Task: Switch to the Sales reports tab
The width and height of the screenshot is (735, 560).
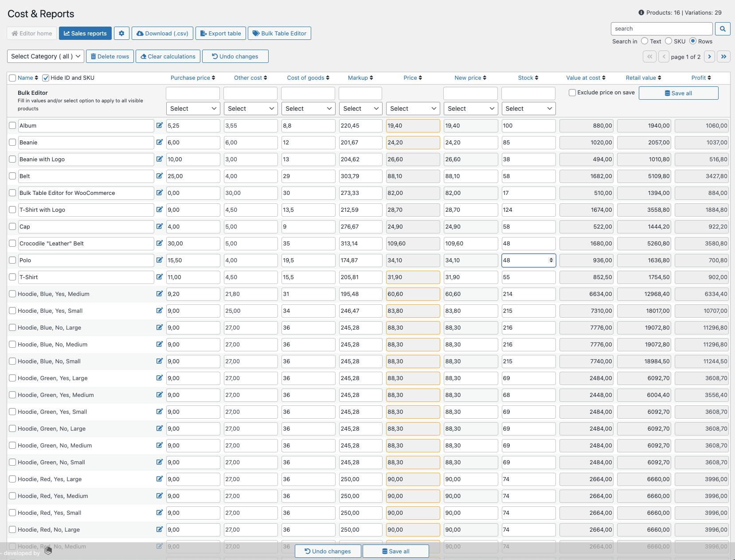Action: pos(85,33)
